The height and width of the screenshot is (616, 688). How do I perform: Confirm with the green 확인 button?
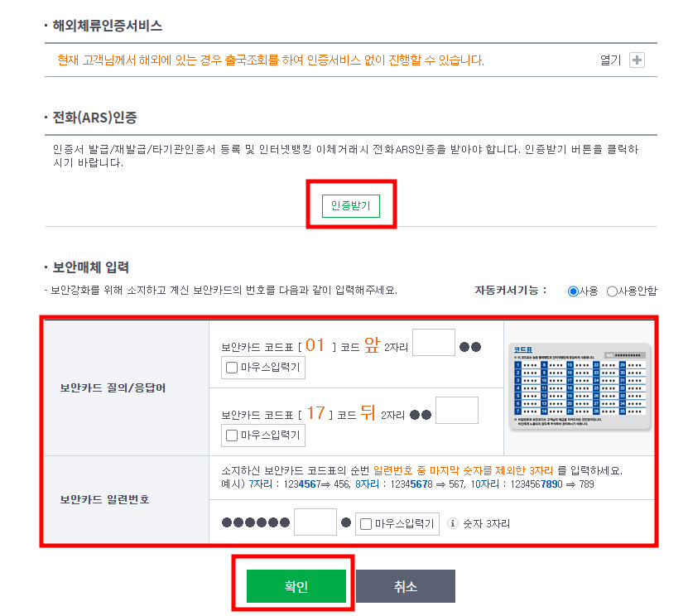[x=296, y=586]
